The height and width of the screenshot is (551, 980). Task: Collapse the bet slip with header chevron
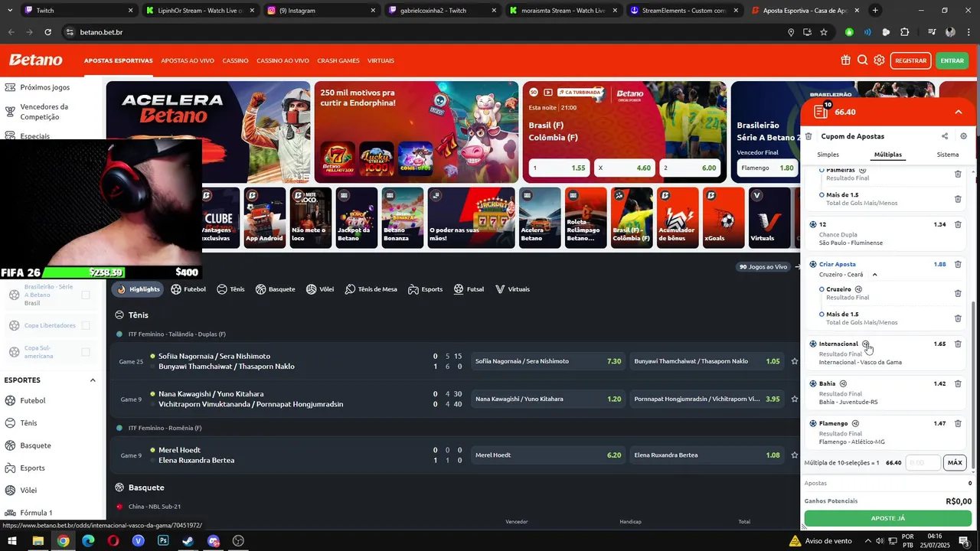958,112
